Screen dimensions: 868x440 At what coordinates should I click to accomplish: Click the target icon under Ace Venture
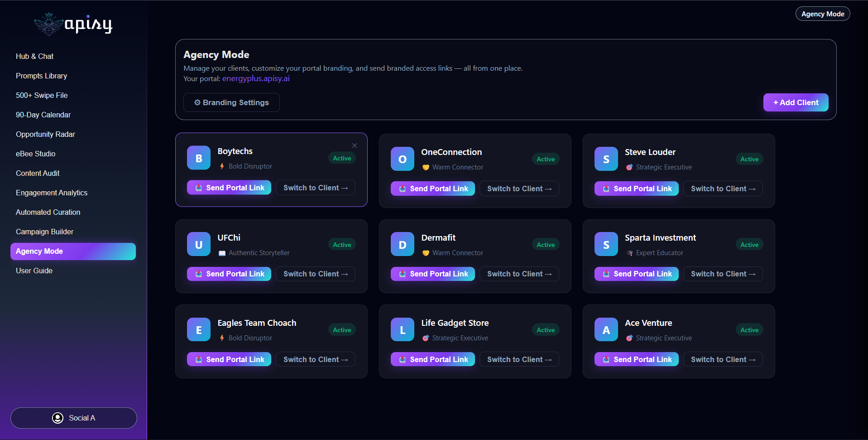tap(629, 338)
